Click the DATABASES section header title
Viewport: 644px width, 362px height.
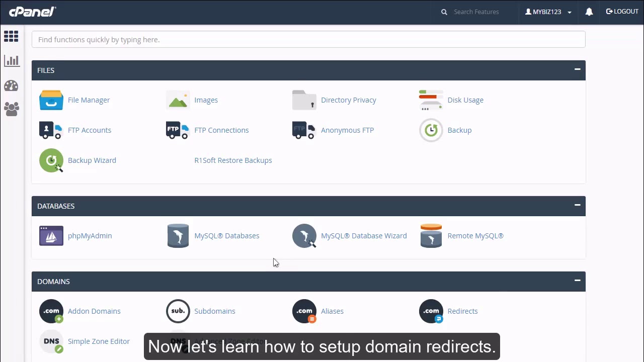[56, 206]
